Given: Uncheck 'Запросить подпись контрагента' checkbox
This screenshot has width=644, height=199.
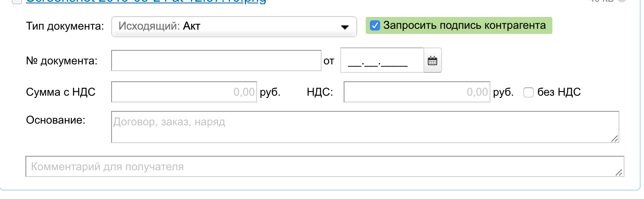Looking at the screenshot, I should [375, 25].
